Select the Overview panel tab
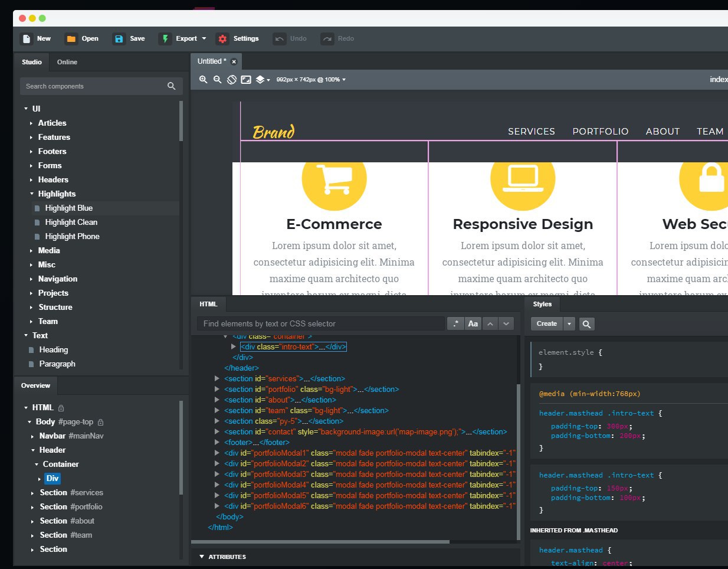728x569 pixels. tap(35, 385)
